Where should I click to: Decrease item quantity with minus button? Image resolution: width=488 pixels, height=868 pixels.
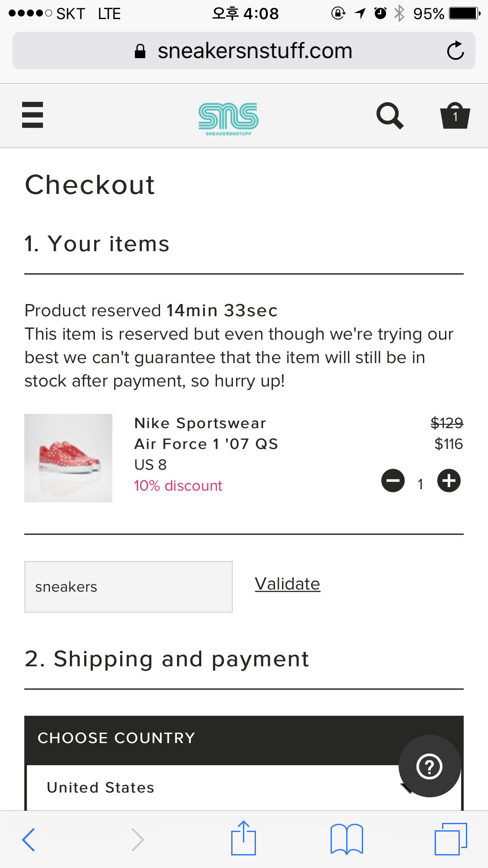click(393, 481)
